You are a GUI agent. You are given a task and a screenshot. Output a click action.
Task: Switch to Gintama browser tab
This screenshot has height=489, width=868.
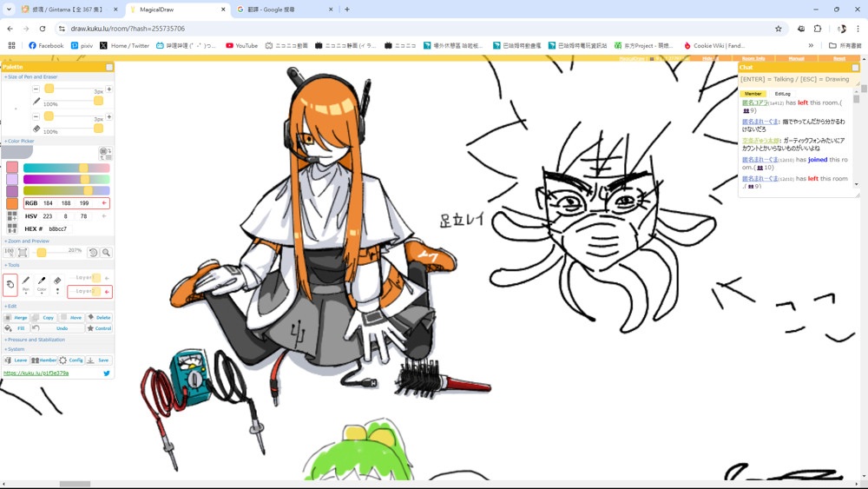69,10
